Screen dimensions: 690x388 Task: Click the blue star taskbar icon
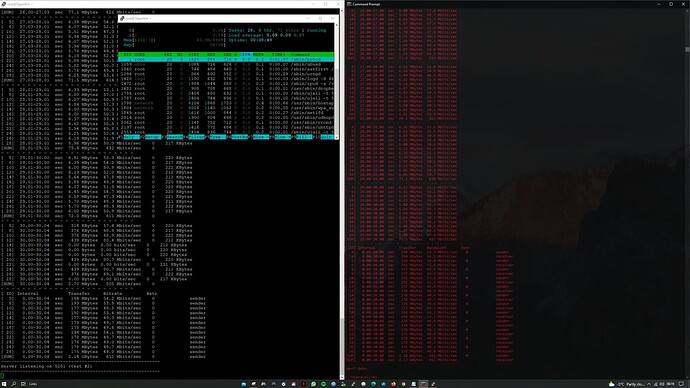coord(383,384)
